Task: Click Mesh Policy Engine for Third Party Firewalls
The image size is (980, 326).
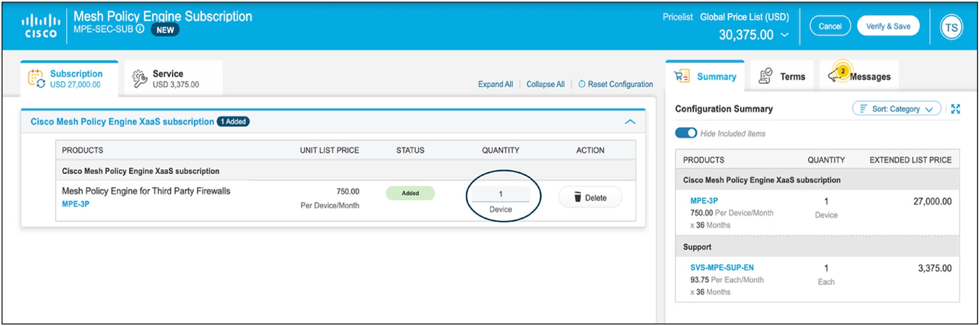Action: point(146,191)
